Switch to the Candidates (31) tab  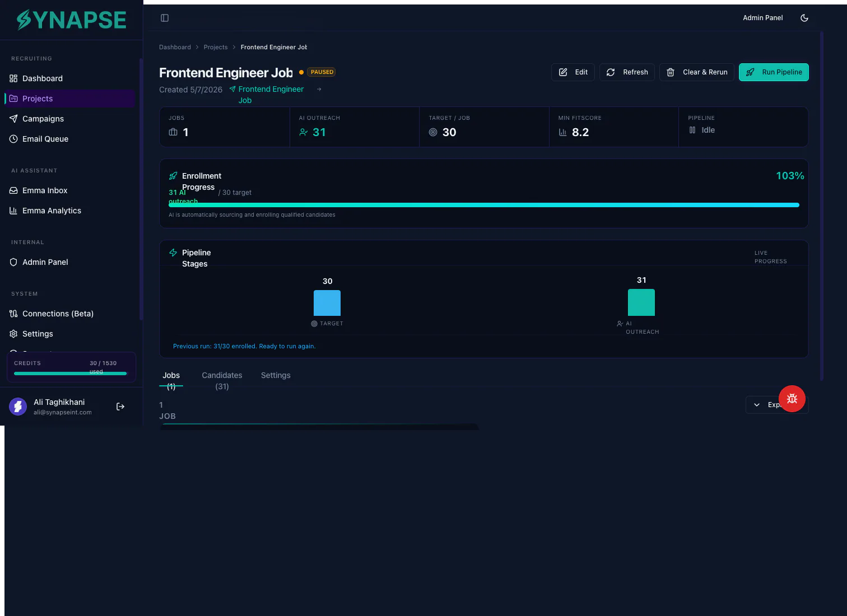tap(222, 380)
